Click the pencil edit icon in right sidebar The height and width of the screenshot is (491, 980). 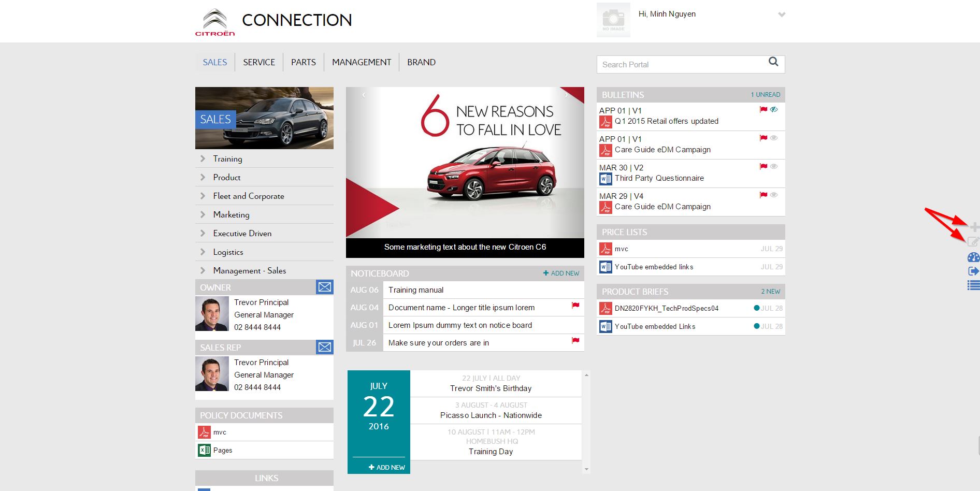973,242
